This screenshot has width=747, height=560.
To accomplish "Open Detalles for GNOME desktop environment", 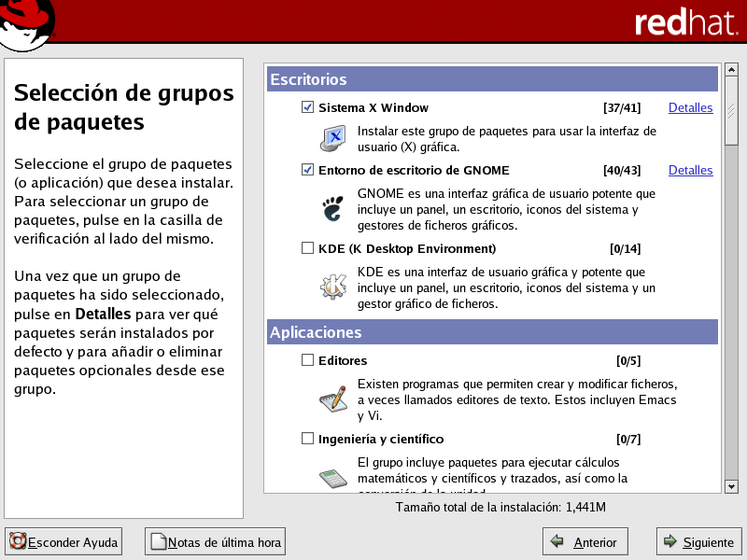I will (690, 170).
